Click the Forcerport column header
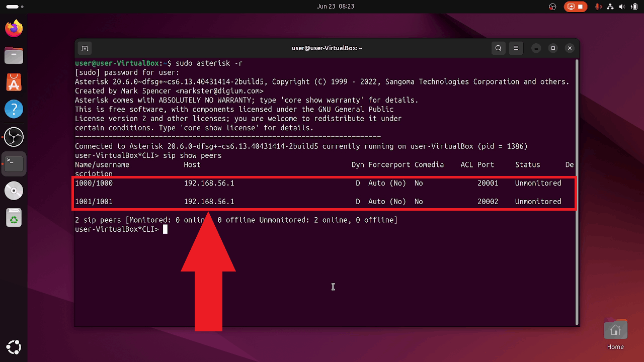644x362 pixels. pyautogui.click(x=389, y=165)
